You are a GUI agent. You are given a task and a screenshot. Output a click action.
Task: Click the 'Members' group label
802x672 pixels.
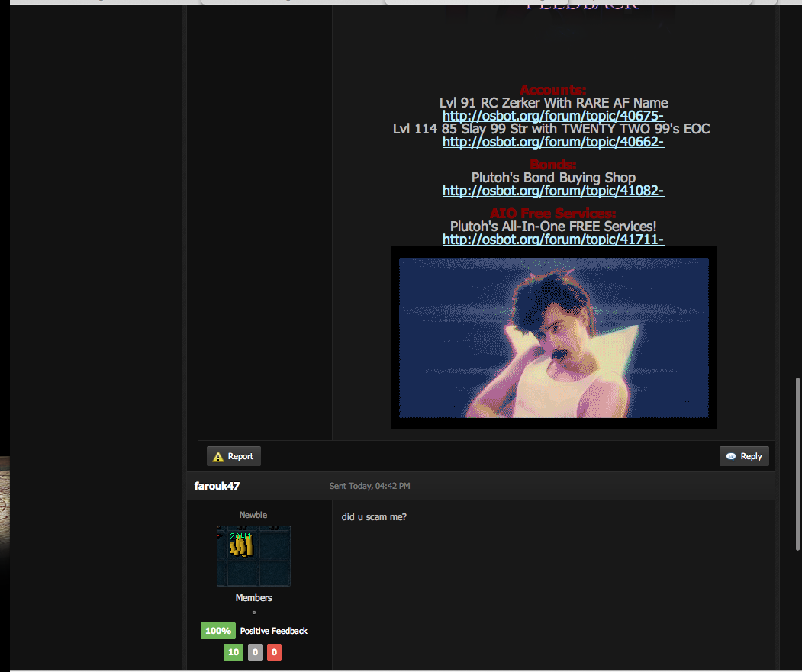[253, 598]
